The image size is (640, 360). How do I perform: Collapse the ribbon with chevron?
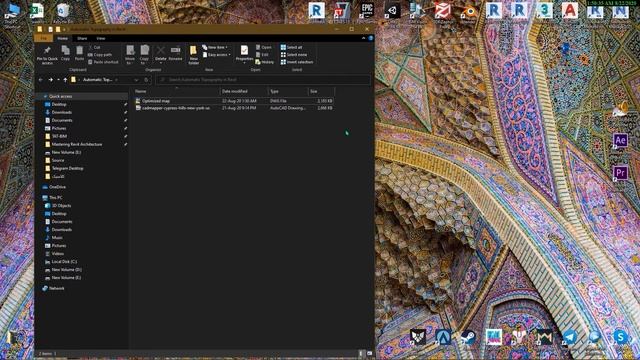point(363,38)
